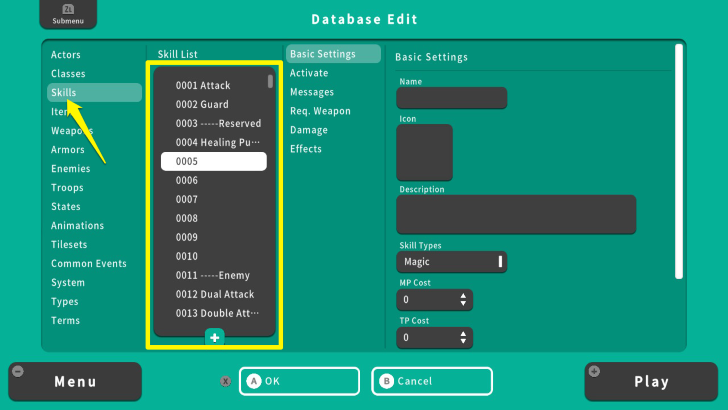Increase the MP Cost value

(x=463, y=296)
